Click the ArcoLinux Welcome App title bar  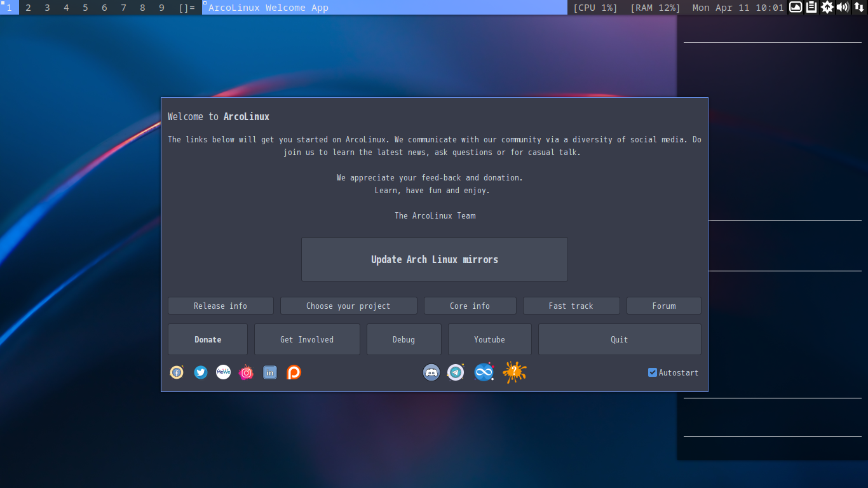pyautogui.click(x=384, y=8)
